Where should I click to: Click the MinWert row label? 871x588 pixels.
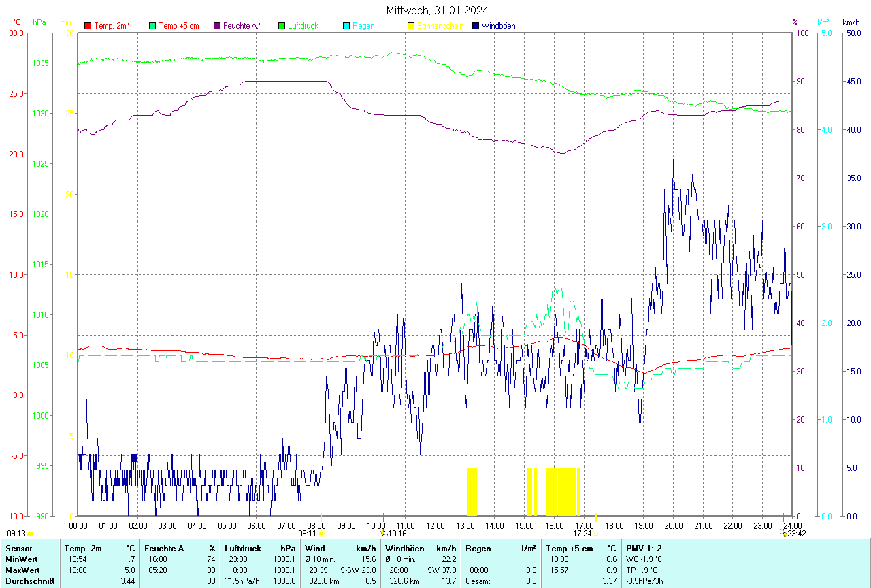(x=22, y=559)
